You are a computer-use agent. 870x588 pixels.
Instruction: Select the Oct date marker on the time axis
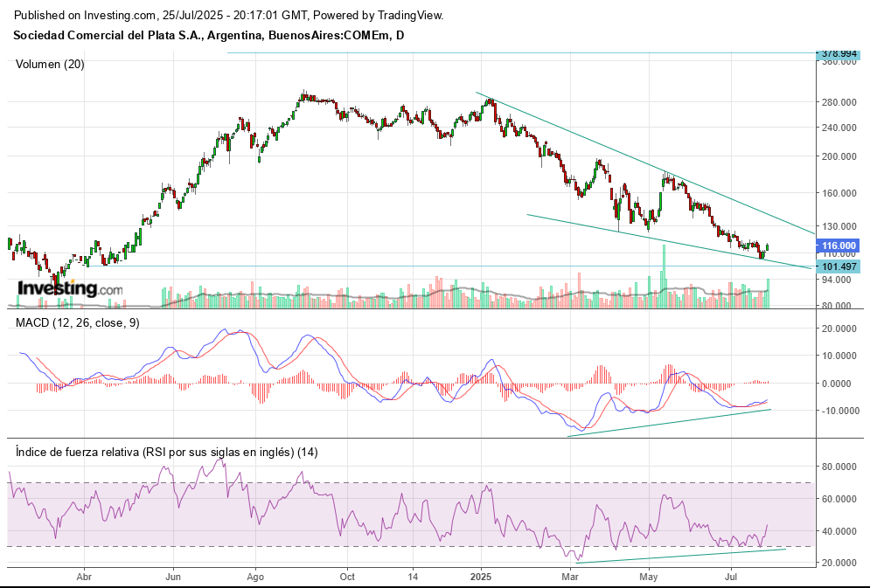[347, 577]
